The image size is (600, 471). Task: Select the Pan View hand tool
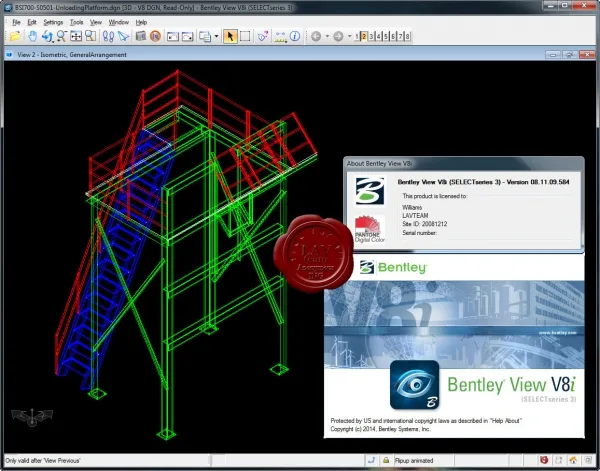33,36
